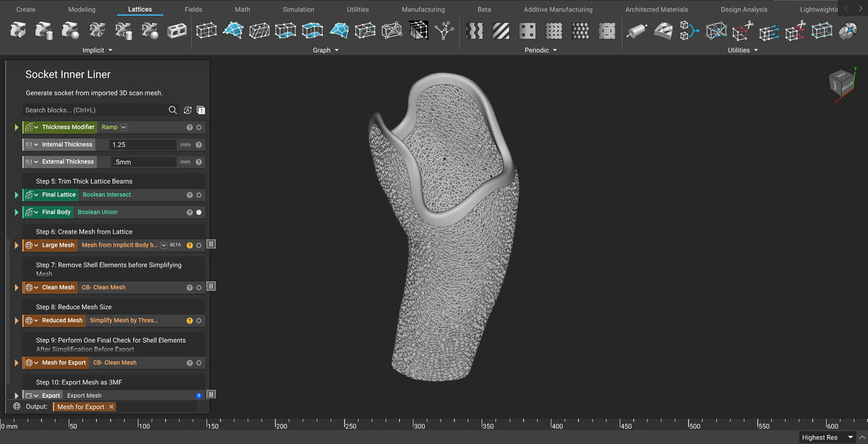Expand the Large Mesh block triangle
This screenshot has width=868, height=444.
pyautogui.click(x=16, y=245)
